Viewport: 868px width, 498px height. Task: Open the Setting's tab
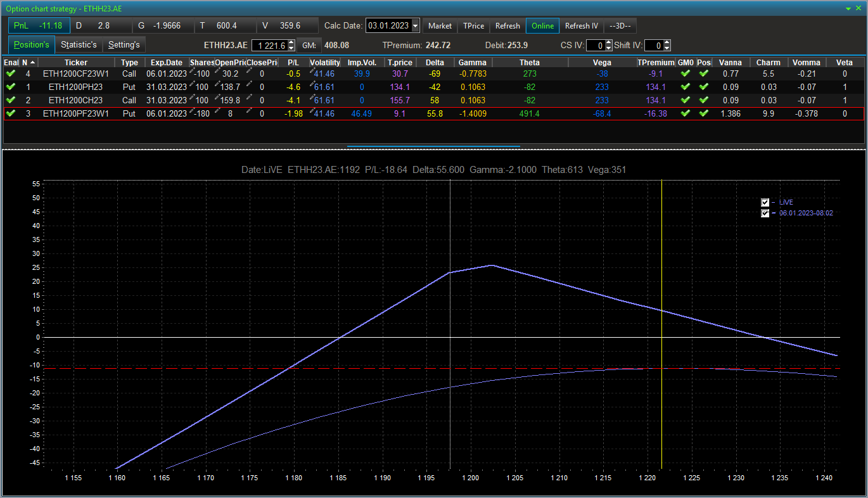pyautogui.click(x=124, y=45)
